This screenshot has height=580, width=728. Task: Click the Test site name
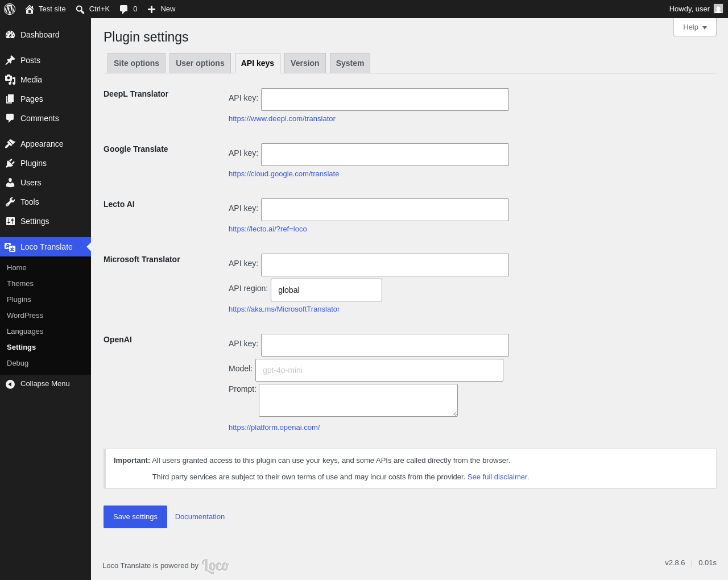tap(52, 9)
